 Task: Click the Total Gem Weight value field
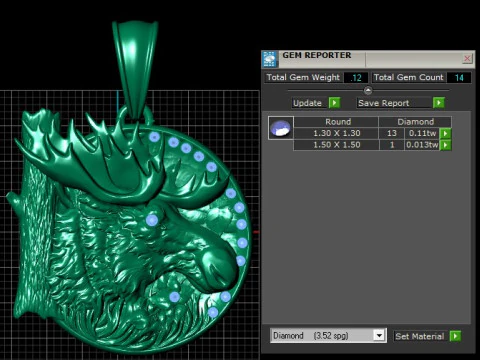[x=356, y=78]
